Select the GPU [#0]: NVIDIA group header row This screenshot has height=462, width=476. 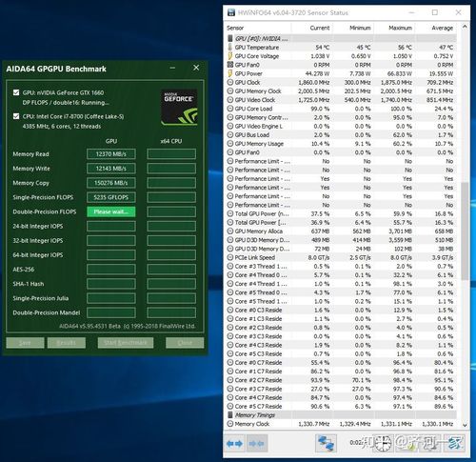[x=342, y=38]
